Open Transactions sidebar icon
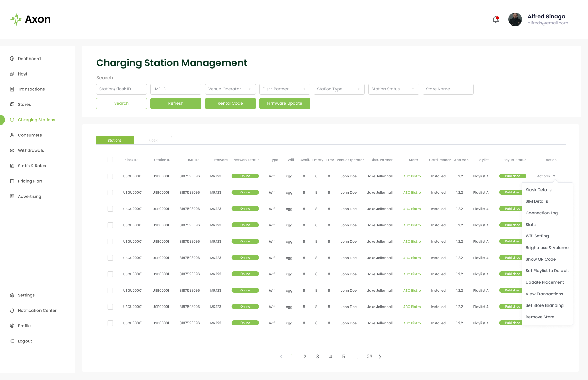This screenshot has width=588, height=380. (12, 89)
